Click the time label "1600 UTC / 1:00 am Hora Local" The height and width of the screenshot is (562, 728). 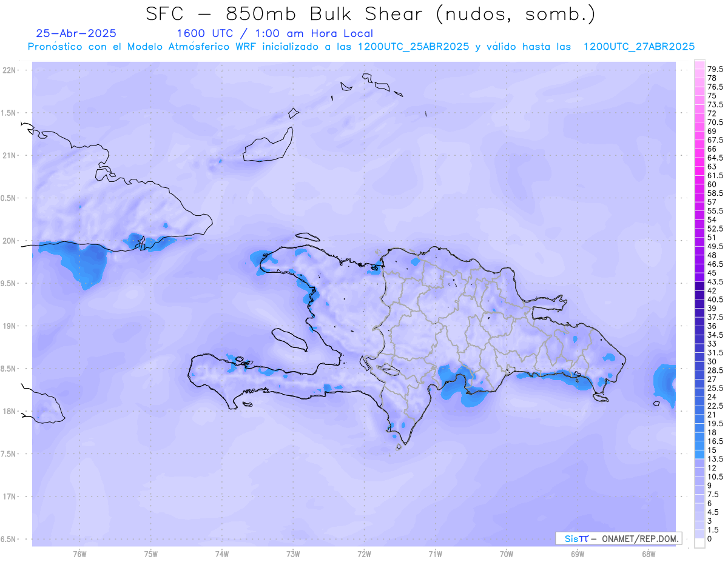275,34
